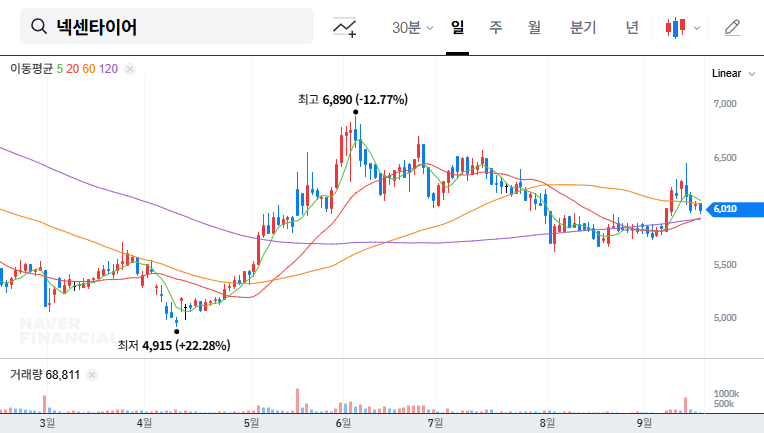The image size is (764, 433).
Task: Switch to the 년 yearly tab
Action: point(632,27)
